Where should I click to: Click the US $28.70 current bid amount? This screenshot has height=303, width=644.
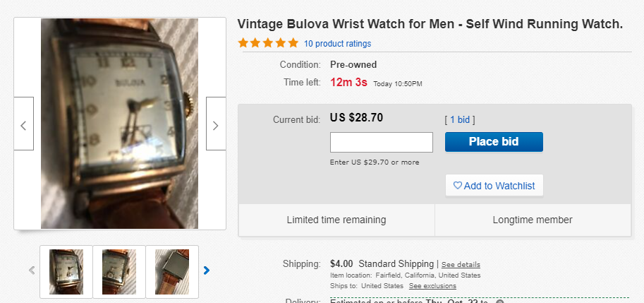pyautogui.click(x=356, y=118)
